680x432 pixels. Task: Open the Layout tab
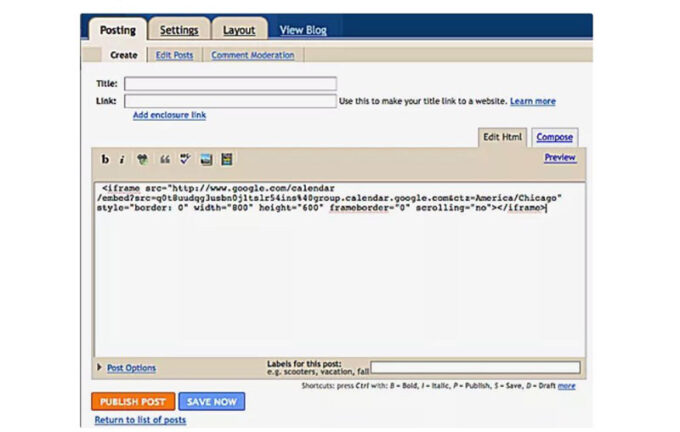(x=239, y=30)
